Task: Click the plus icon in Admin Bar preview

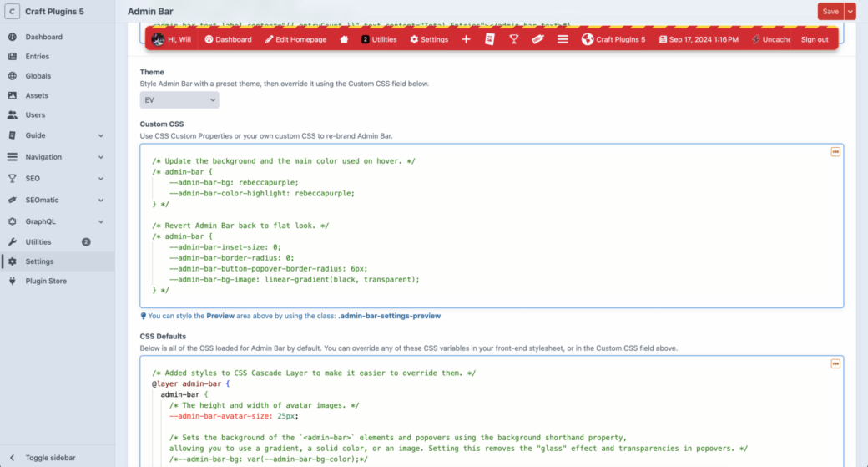Action: (x=466, y=39)
